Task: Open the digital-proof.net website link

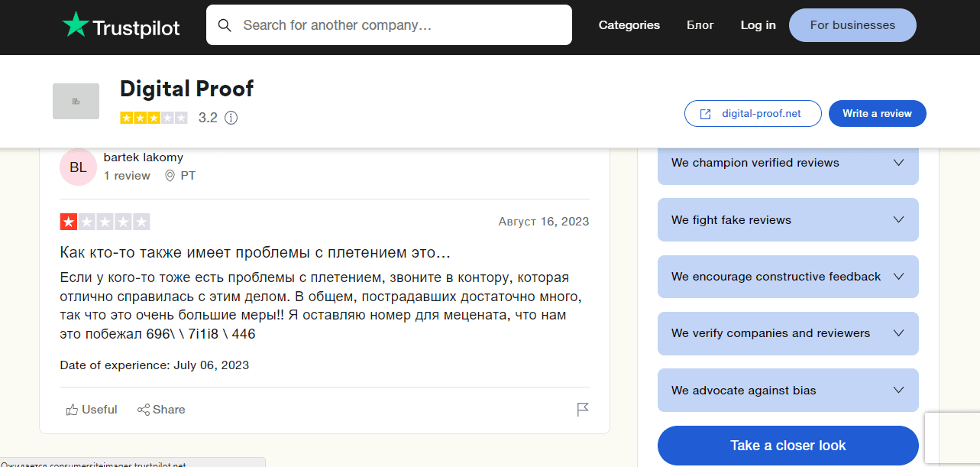Action: tap(762, 113)
